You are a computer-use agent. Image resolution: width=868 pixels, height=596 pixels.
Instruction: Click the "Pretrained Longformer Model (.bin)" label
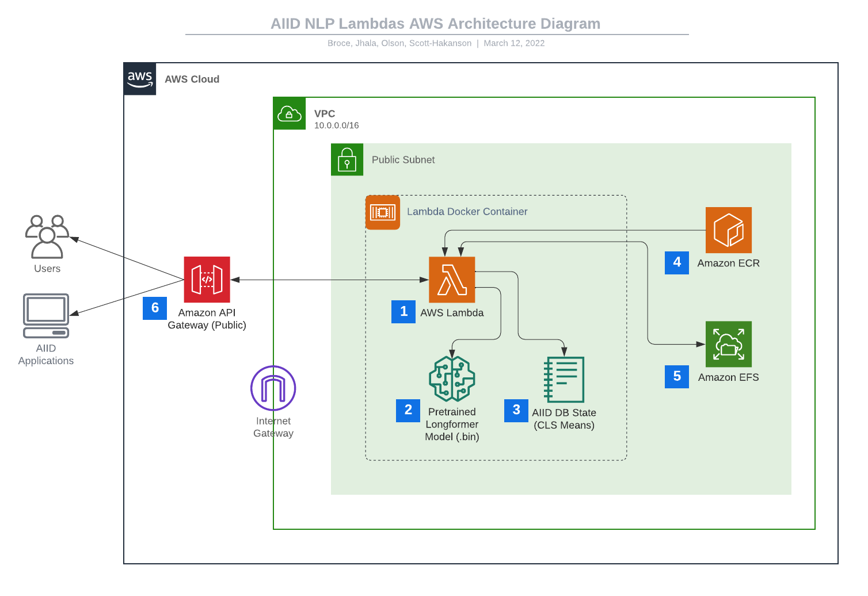(x=452, y=425)
